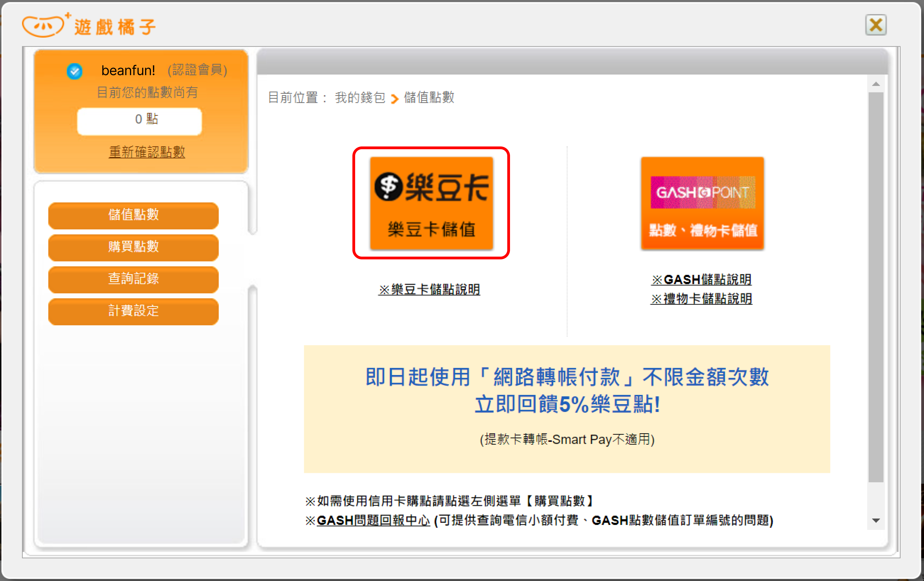Click the 儲值點數 breadcrumb text
Viewport: 924px width, 581px height.
429,98
